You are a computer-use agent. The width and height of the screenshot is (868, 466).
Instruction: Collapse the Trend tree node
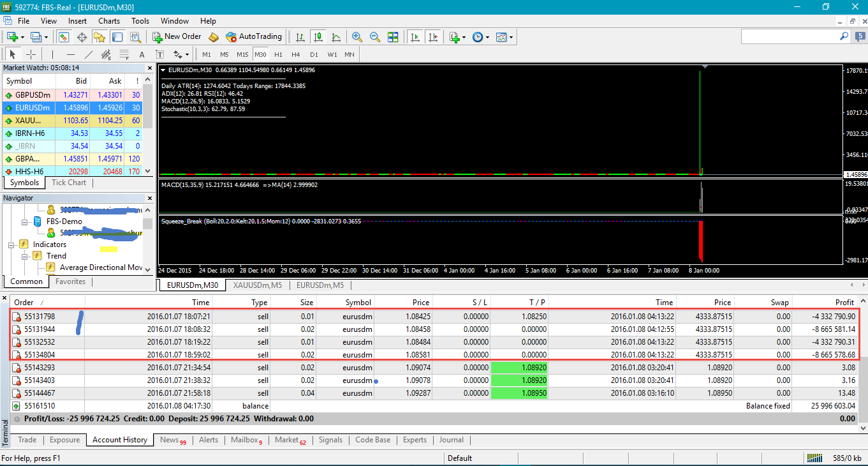coord(25,256)
